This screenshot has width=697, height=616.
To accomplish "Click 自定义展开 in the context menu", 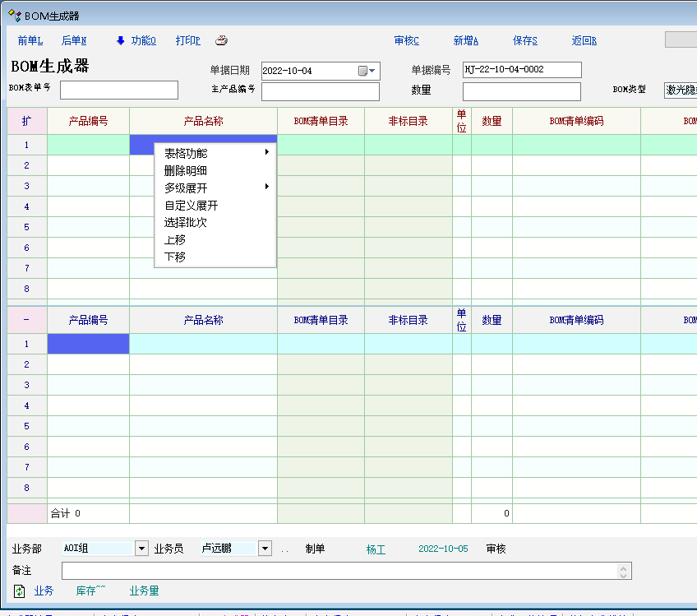I will (x=191, y=205).
